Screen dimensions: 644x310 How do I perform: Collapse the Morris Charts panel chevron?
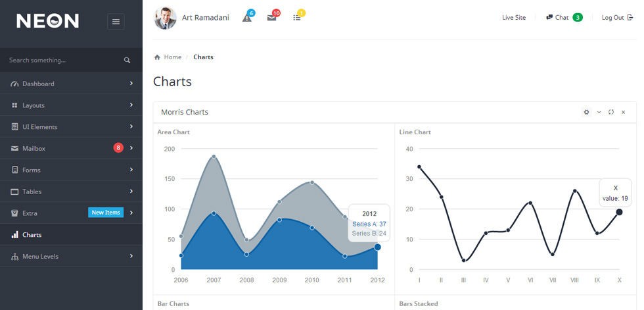tap(599, 112)
